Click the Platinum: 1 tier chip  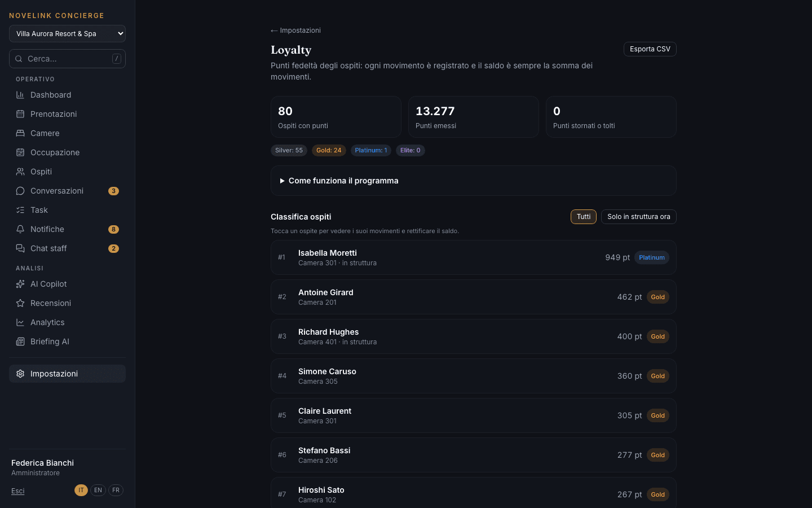[371, 150]
